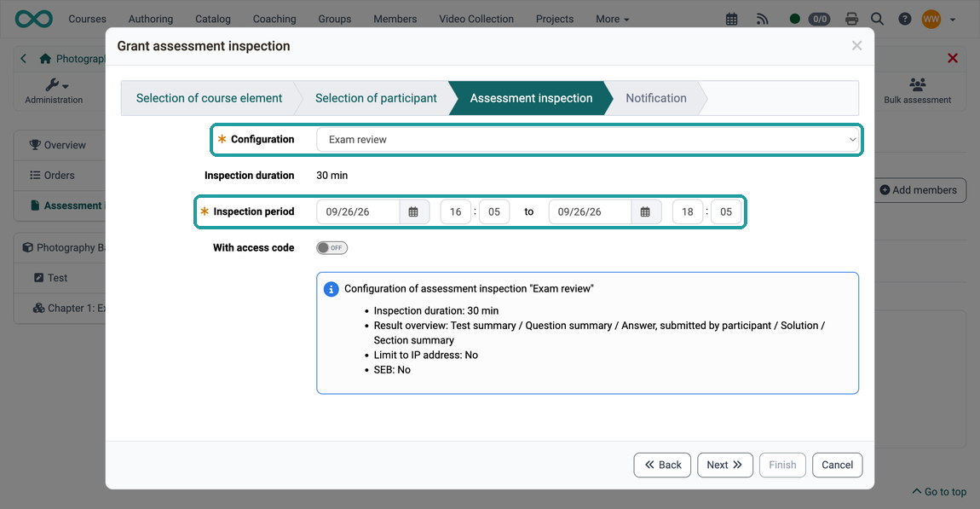Open start date calendar picker icon

tap(413, 212)
